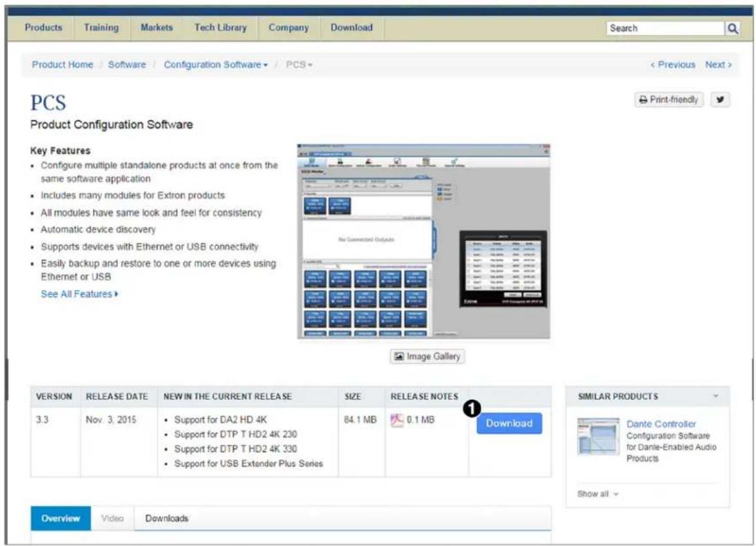Open the Tech Library menu
The height and width of the screenshot is (546, 756).
coord(220,27)
